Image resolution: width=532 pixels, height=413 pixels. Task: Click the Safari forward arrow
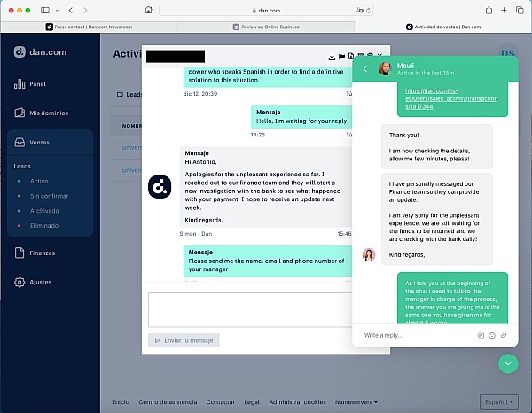[85, 10]
